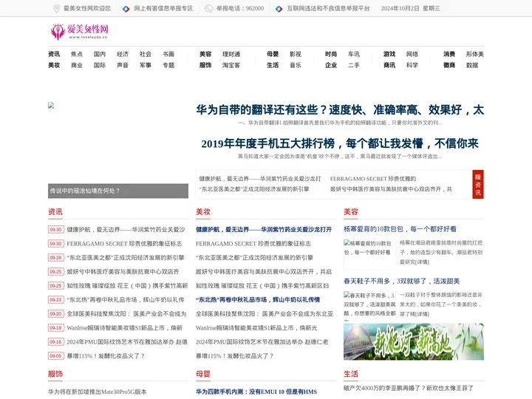This screenshot has height=399, width=532.
Task: Open the 军事 navigation item
Action: click(146, 65)
